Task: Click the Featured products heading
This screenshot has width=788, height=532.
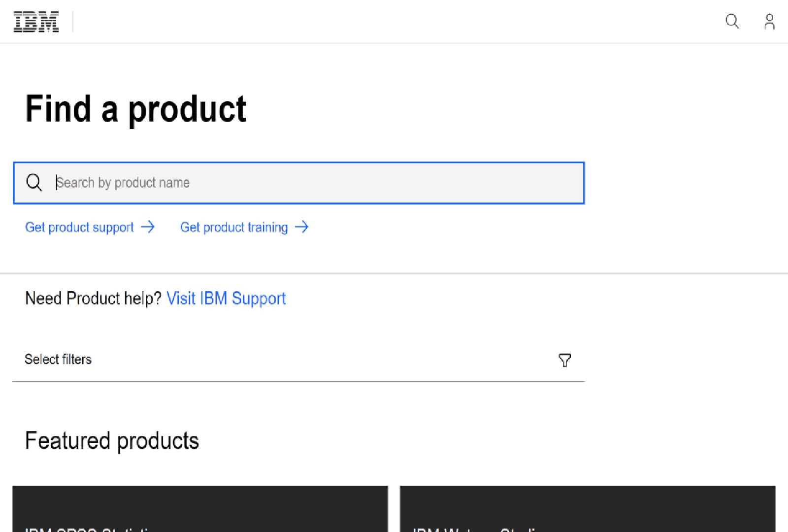Action: 112,441
